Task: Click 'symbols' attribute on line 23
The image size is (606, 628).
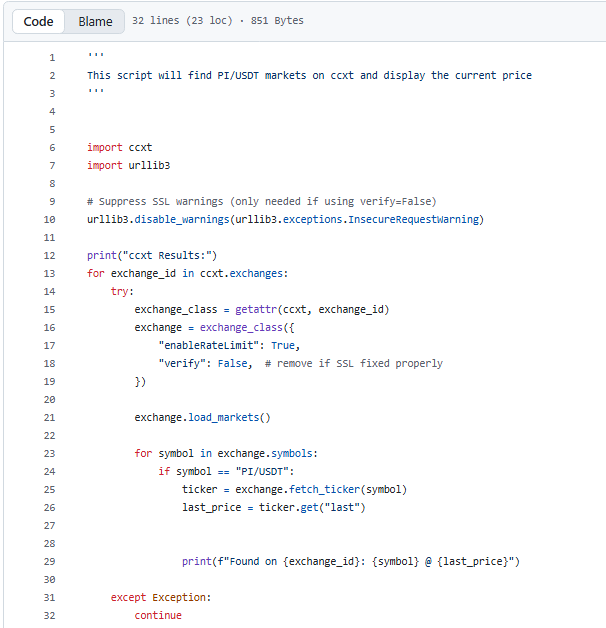Action: coord(292,453)
